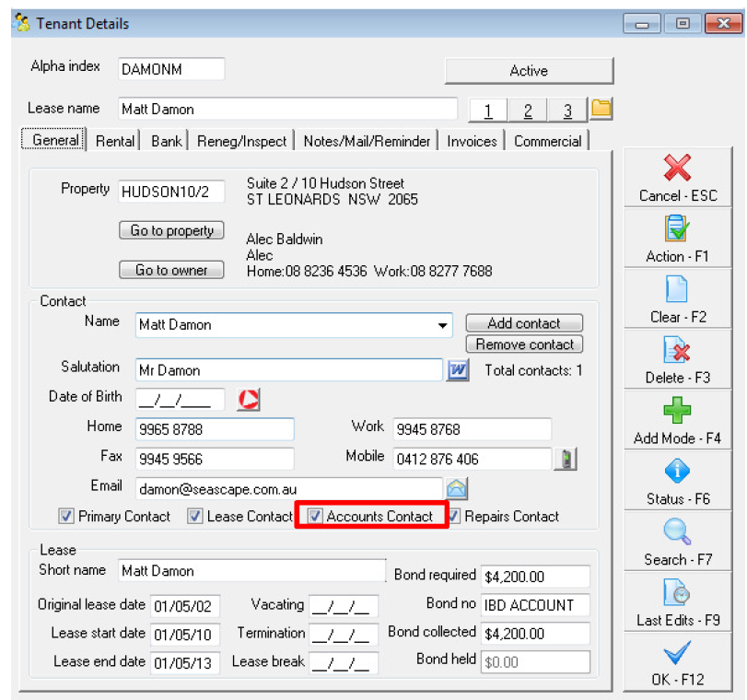Click the Mobile number field
Viewport: 747px width, 700px height.
tap(473, 459)
